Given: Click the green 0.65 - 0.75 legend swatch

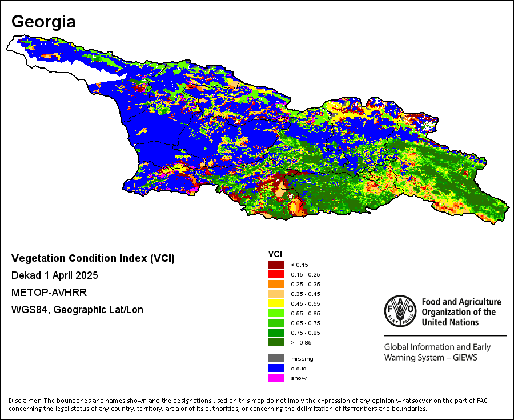Looking at the screenshot, I should (276, 323).
